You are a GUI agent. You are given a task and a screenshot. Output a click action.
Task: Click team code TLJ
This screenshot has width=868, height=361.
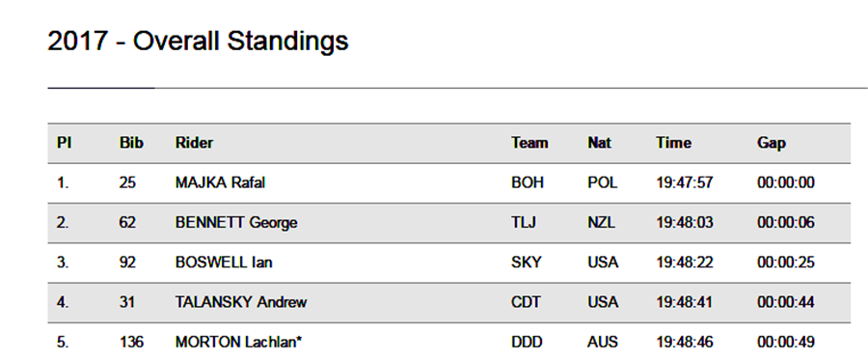click(x=523, y=223)
